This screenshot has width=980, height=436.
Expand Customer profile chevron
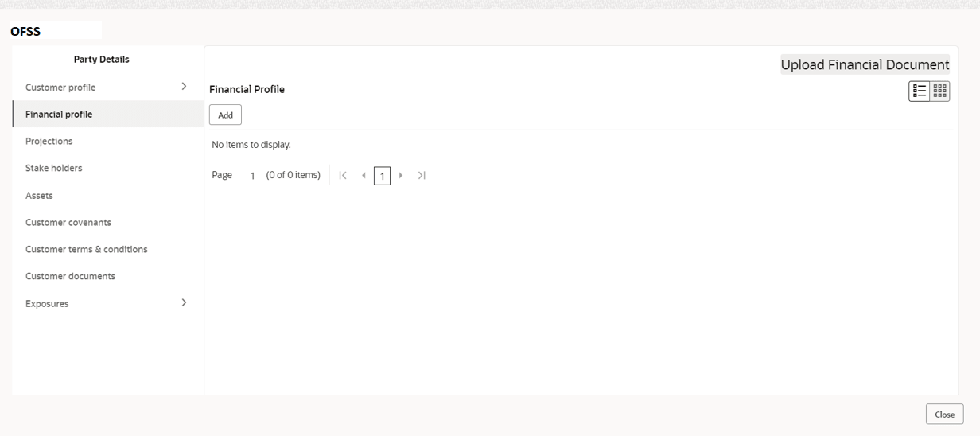click(x=184, y=86)
